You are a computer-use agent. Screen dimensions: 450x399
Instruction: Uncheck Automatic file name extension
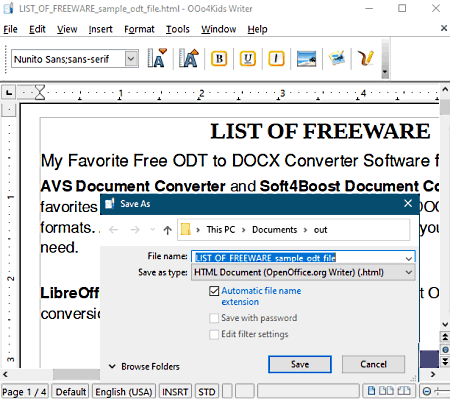coord(214,291)
